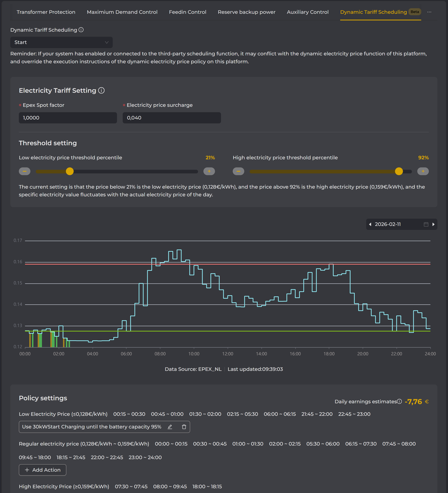448x493 pixels.
Task: Go to next day with right arrow
Action: [x=433, y=224]
